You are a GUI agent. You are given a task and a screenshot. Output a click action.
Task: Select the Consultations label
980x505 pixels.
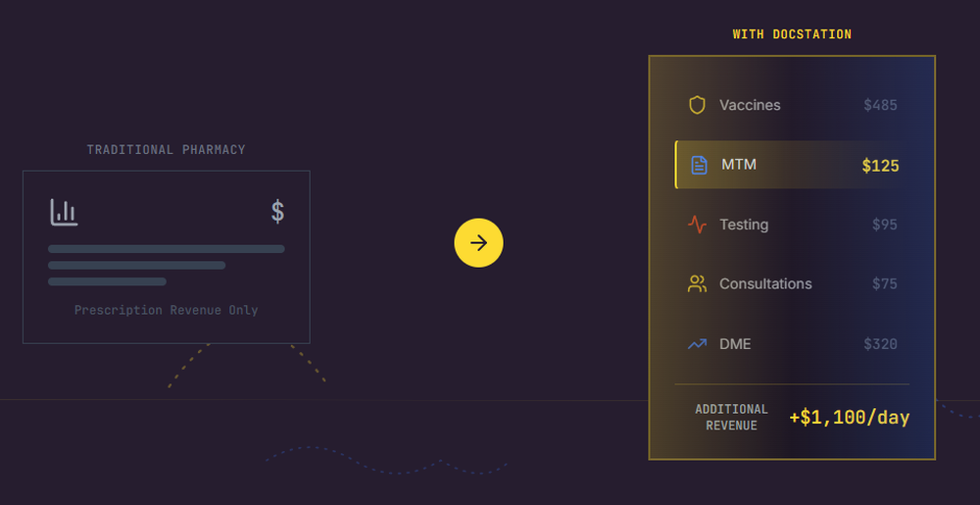[765, 283]
